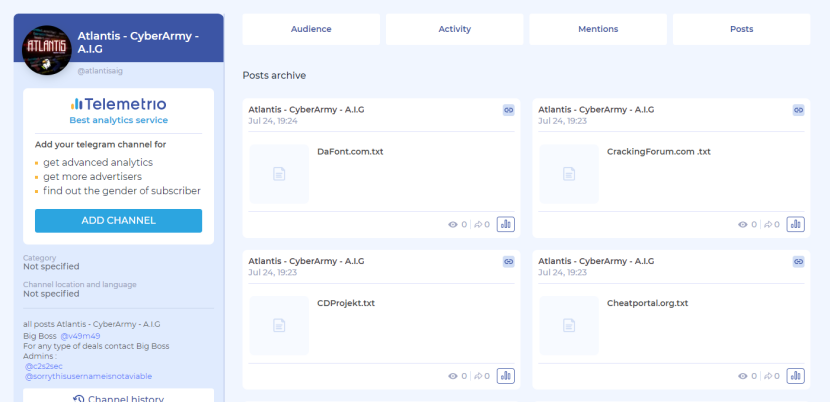This screenshot has width=830, height=402.
Task: Click channel title in DaFont.com.txt post header
Action: pyautogui.click(x=306, y=110)
